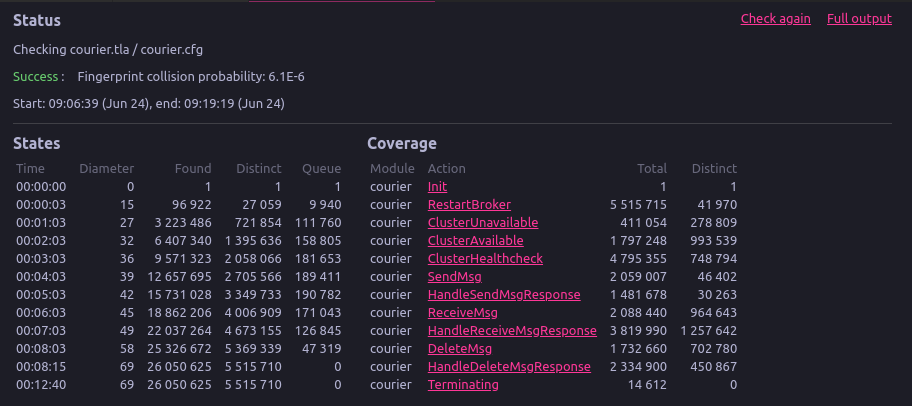Select Terminating total value 14 612
The height and width of the screenshot is (406, 912).
647,385
